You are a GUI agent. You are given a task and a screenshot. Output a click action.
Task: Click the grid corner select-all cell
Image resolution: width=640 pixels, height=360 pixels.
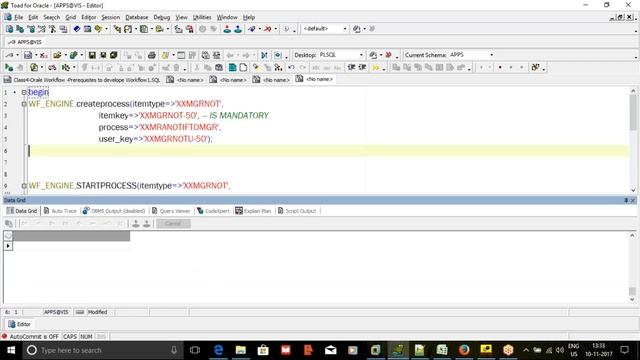tap(8, 236)
